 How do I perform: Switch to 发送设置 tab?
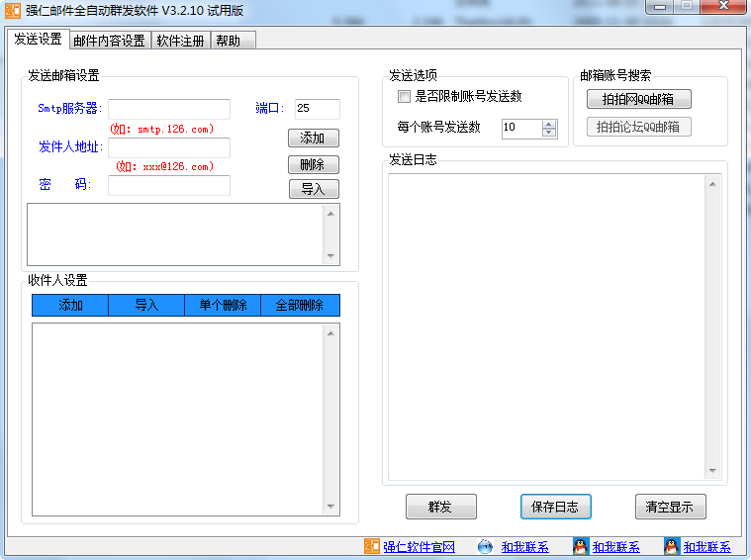(38, 40)
